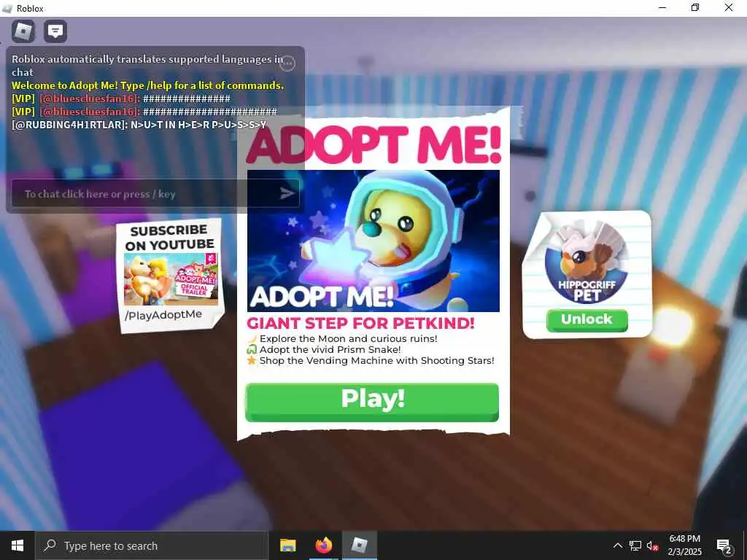Click the taskbar search box
The width and height of the screenshot is (747, 560).
[152, 545]
